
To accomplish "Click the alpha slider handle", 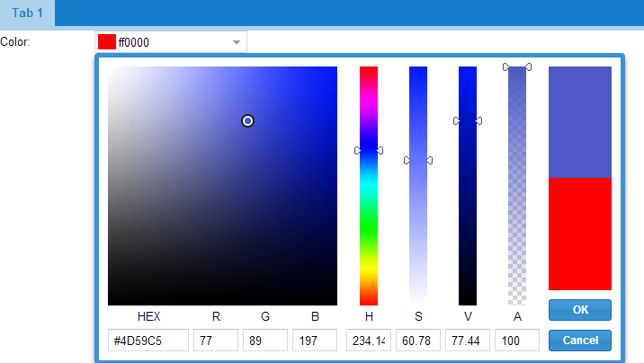I will click(517, 67).
